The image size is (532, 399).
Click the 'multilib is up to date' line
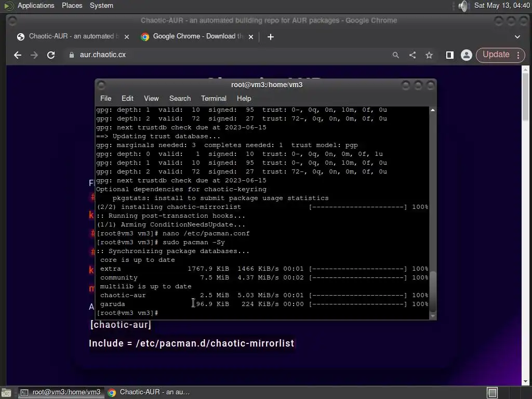point(145,286)
